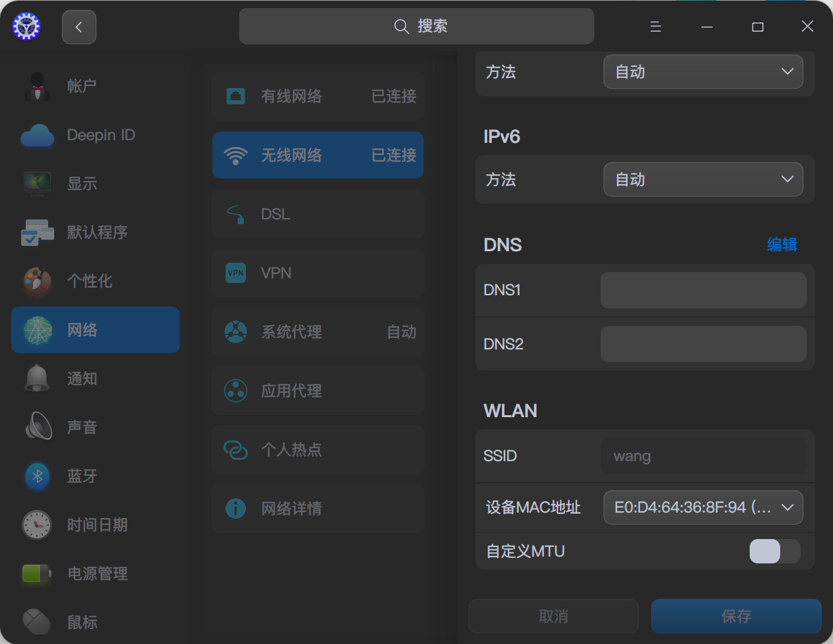The image size is (833, 644).
Task: Open the 设备MAC地址 dropdown
Action: click(703, 507)
